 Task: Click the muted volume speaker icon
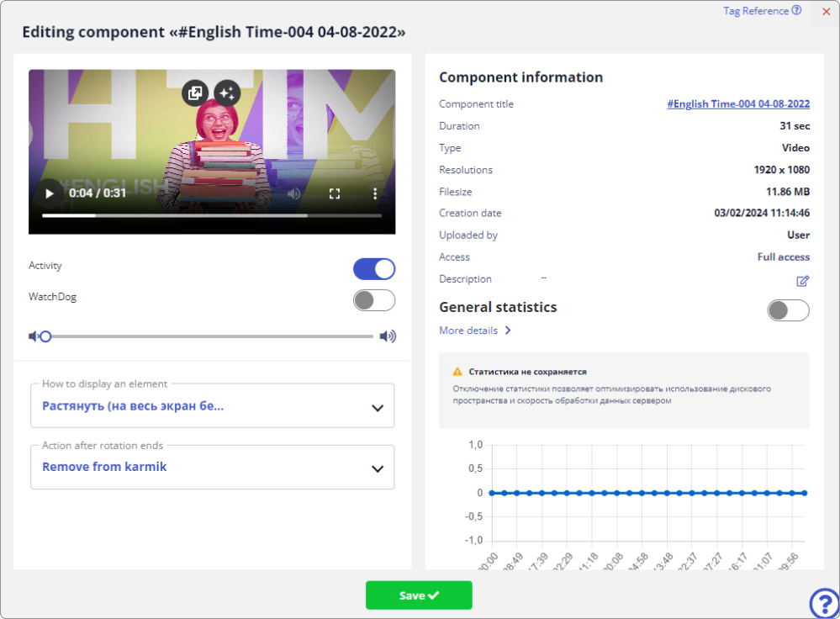[34, 336]
